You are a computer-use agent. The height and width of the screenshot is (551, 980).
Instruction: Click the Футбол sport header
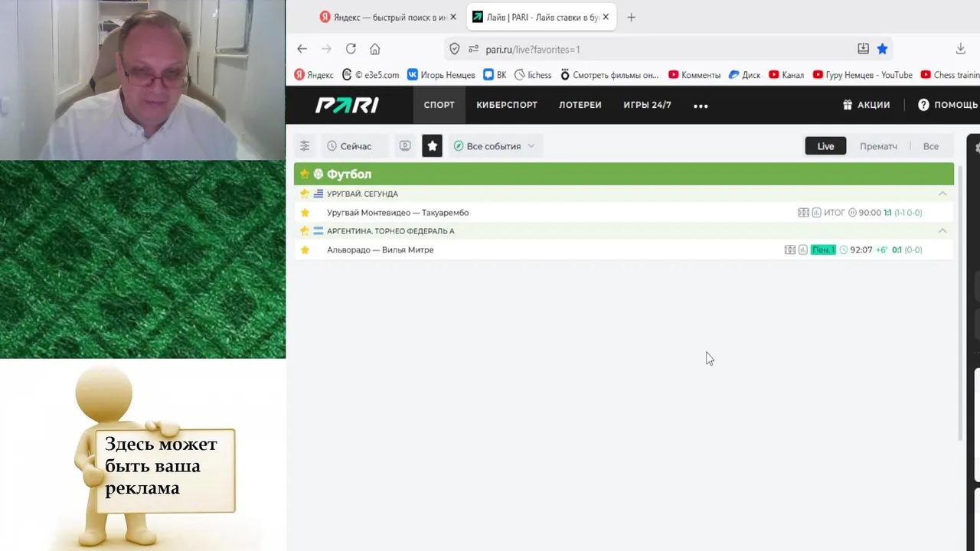pos(624,174)
